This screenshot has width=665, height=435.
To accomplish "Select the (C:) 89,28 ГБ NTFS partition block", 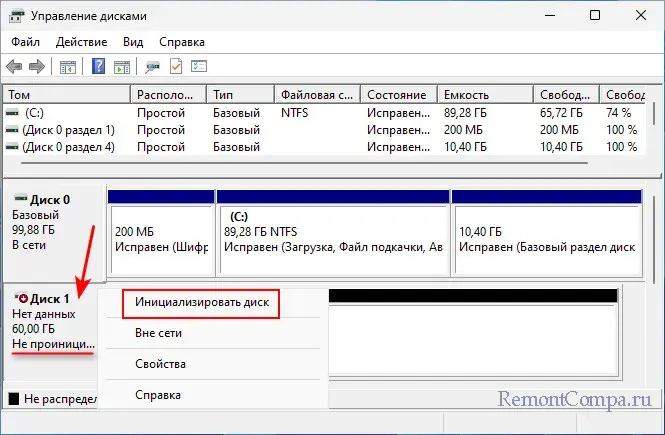I will [x=333, y=232].
